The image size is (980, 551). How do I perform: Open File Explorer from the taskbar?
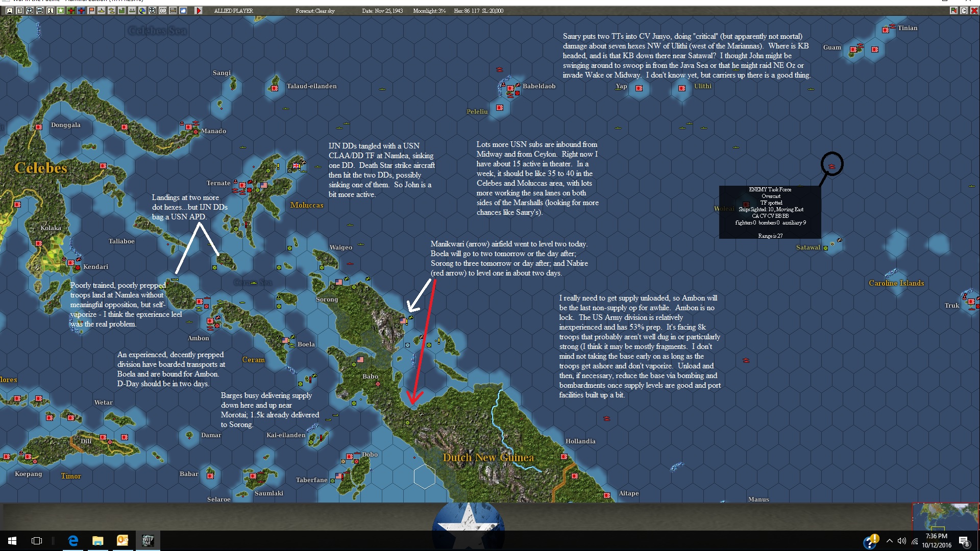tap(97, 541)
